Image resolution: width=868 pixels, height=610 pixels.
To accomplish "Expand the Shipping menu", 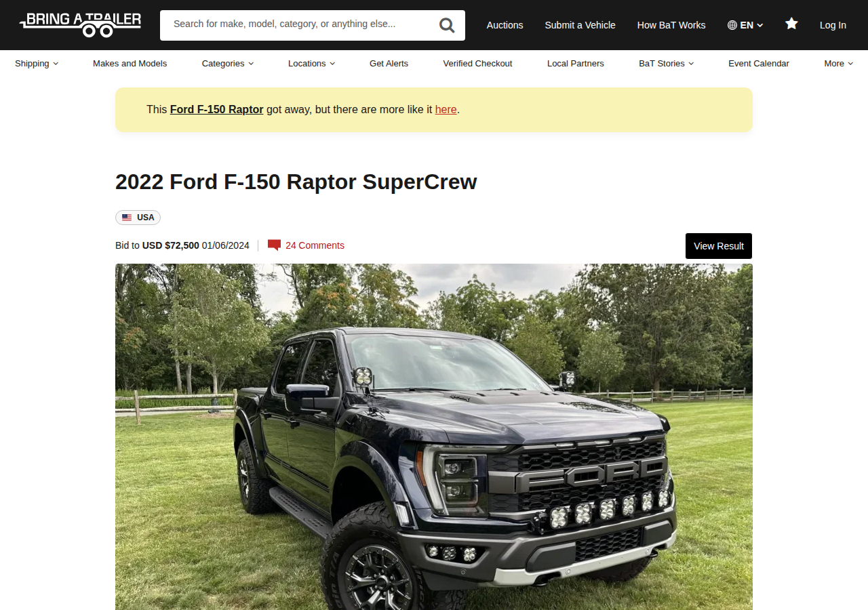I will [x=37, y=63].
